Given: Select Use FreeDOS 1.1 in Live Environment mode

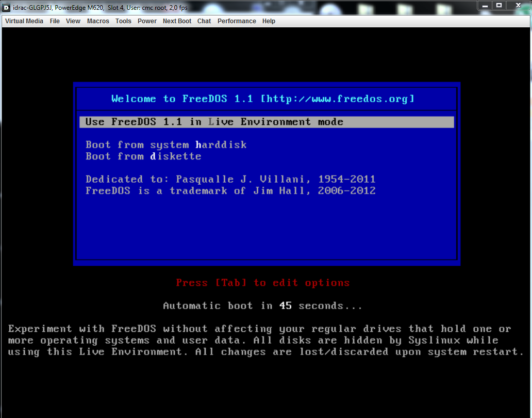Looking at the screenshot, I should 267,122.
